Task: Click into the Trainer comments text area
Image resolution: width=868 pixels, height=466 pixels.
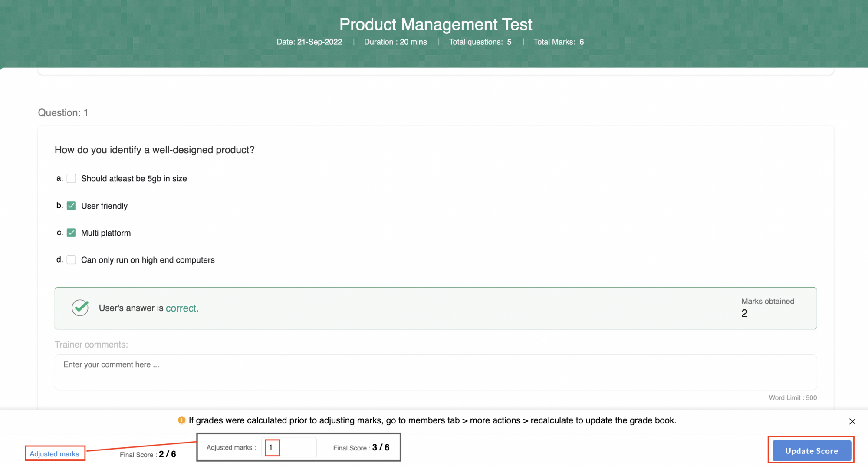Action: 435,372
